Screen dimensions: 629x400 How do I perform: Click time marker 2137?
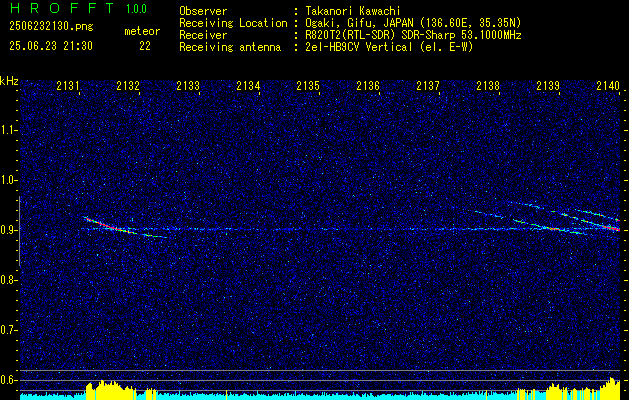click(428, 86)
